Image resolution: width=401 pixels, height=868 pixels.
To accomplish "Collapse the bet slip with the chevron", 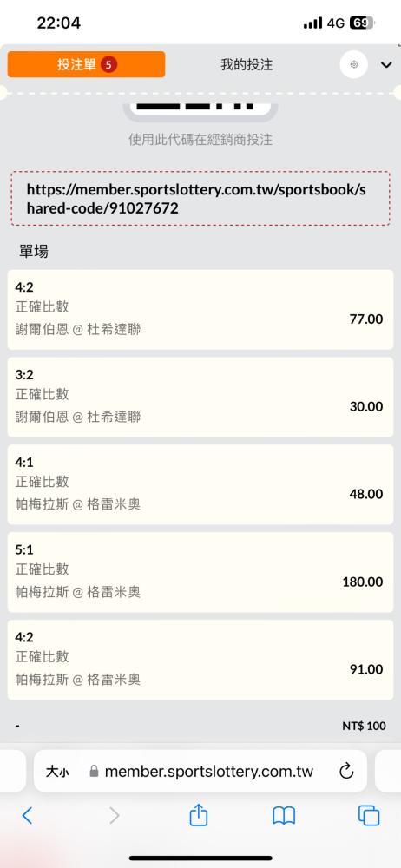I will 386,65.
